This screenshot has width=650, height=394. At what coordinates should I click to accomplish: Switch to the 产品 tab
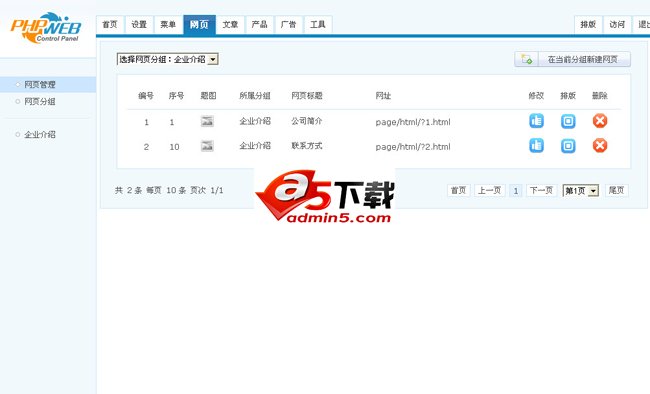pos(260,24)
